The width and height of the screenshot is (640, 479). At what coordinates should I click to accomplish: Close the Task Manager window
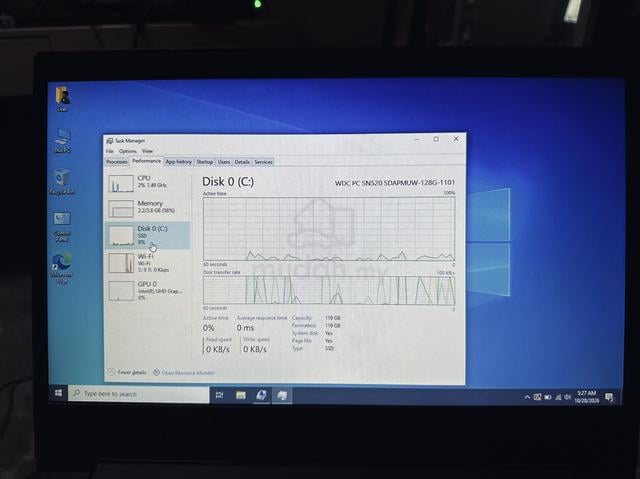tap(456, 139)
